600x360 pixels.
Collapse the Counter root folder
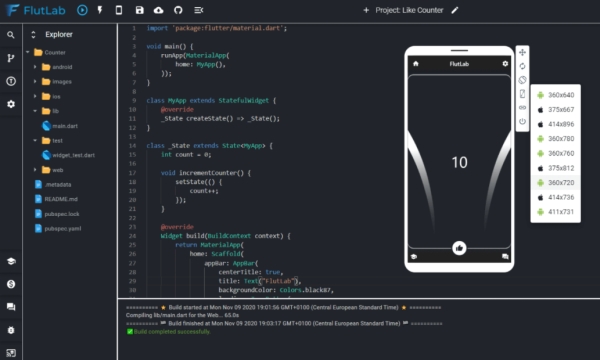(x=28, y=52)
